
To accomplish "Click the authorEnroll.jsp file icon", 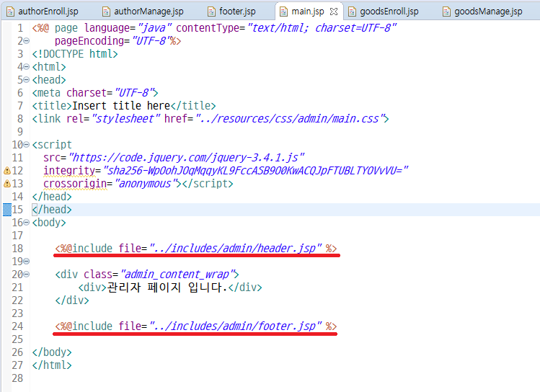I will (x=11, y=12).
